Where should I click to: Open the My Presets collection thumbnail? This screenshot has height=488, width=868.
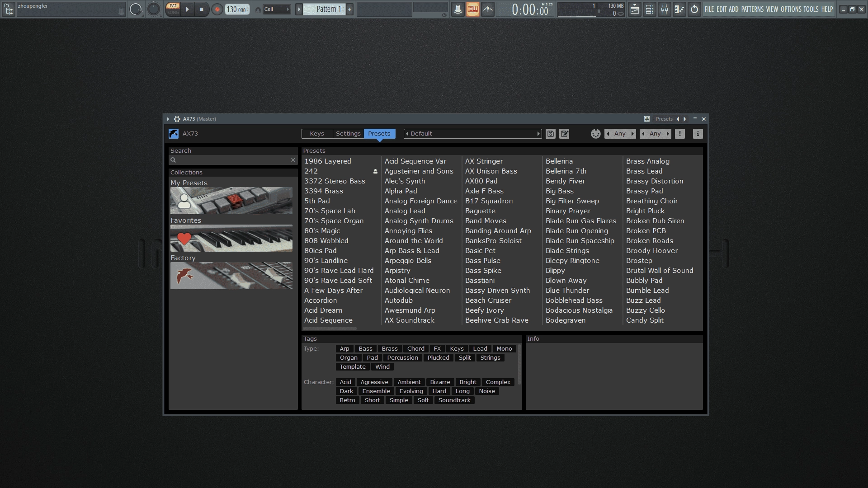231,201
